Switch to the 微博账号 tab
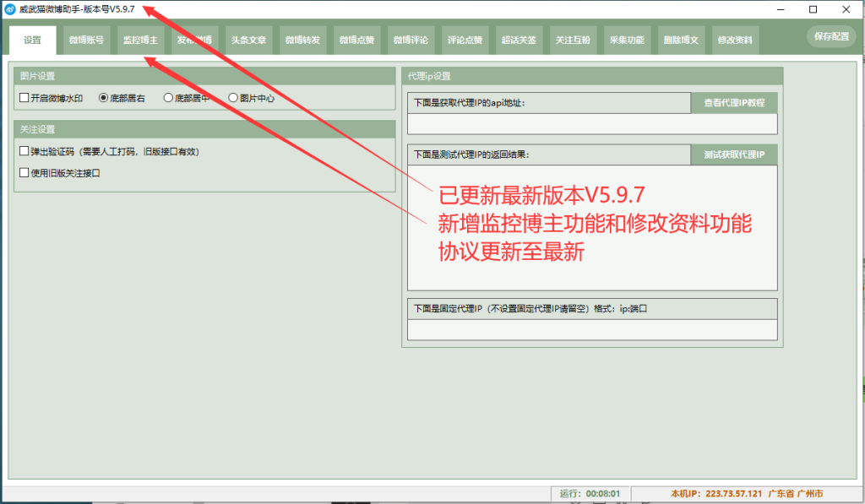The width and height of the screenshot is (865, 504). point(86,41)
